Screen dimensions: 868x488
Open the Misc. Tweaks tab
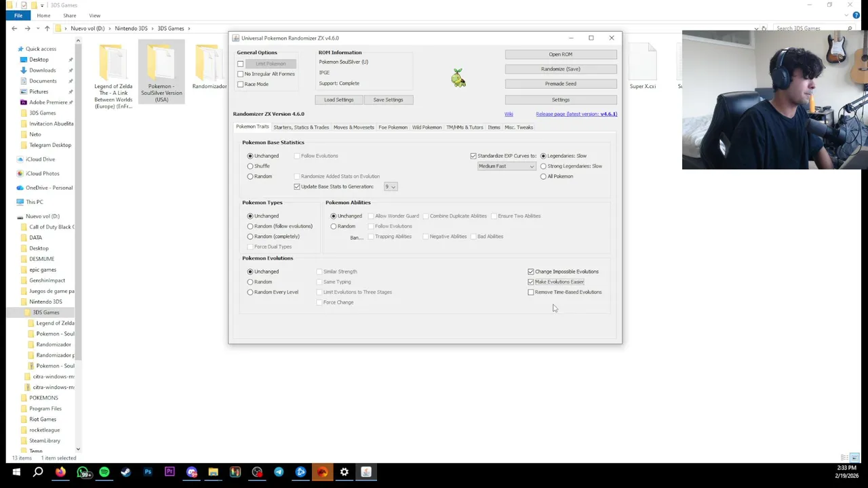click(519, 127)
